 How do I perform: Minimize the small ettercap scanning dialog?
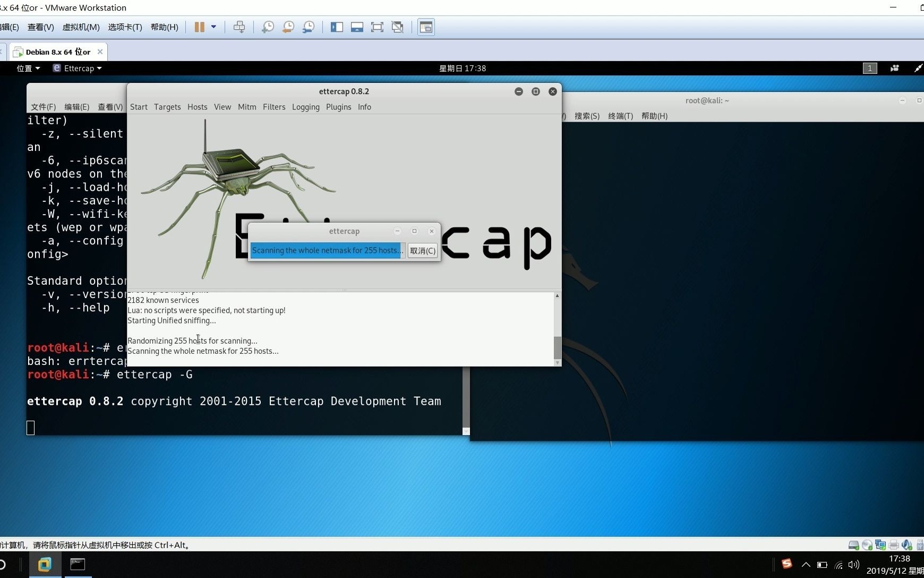pos(397,231)
